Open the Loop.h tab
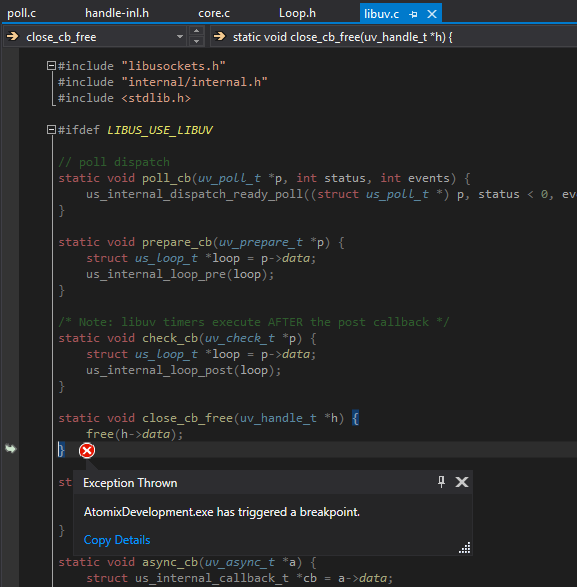 (297, 13)
